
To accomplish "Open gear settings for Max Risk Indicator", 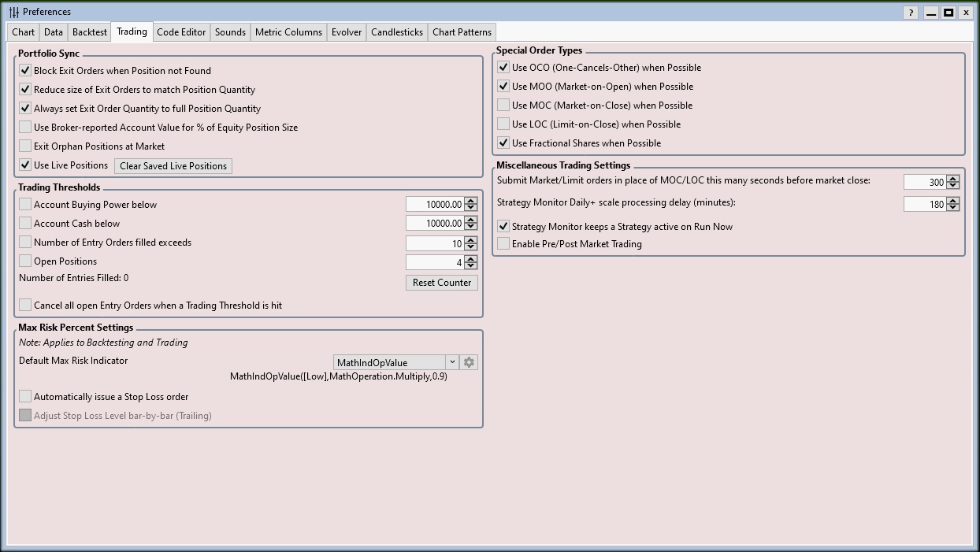I will pyautogui.click(x=469, y=362).
